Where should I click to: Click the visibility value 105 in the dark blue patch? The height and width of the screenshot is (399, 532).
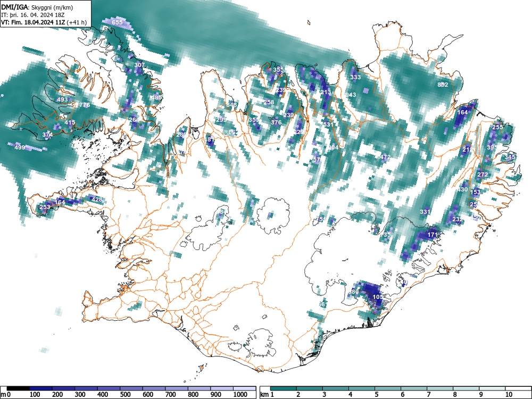[378, 297]
